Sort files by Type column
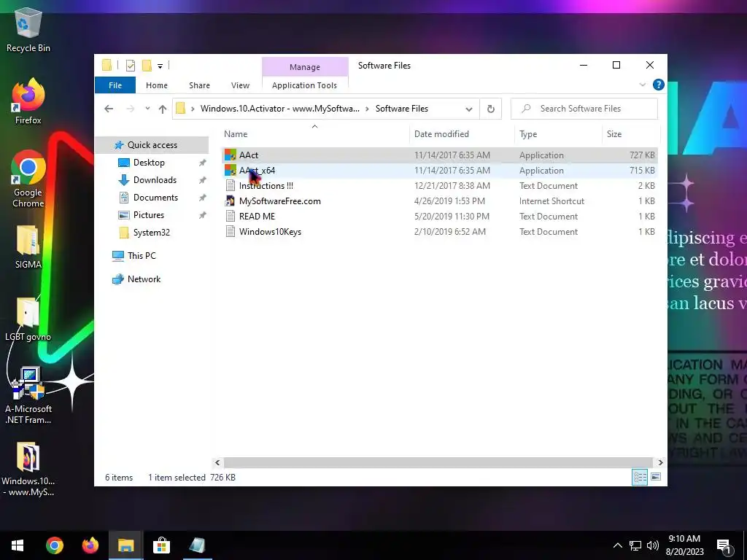This screenshot has height=560, width=747. (x=558, y=134)
